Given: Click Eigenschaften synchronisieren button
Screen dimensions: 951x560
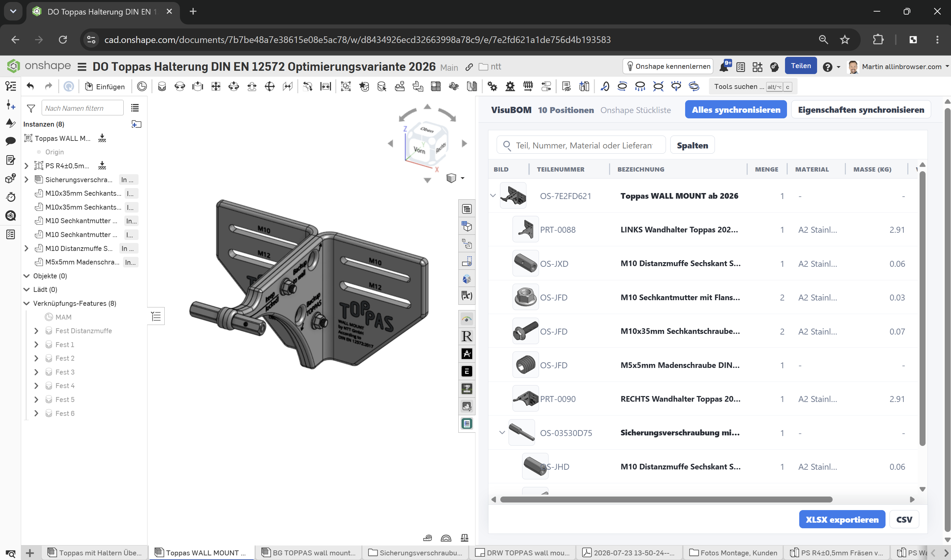Looking at the screenshot, I should (861, 109).
